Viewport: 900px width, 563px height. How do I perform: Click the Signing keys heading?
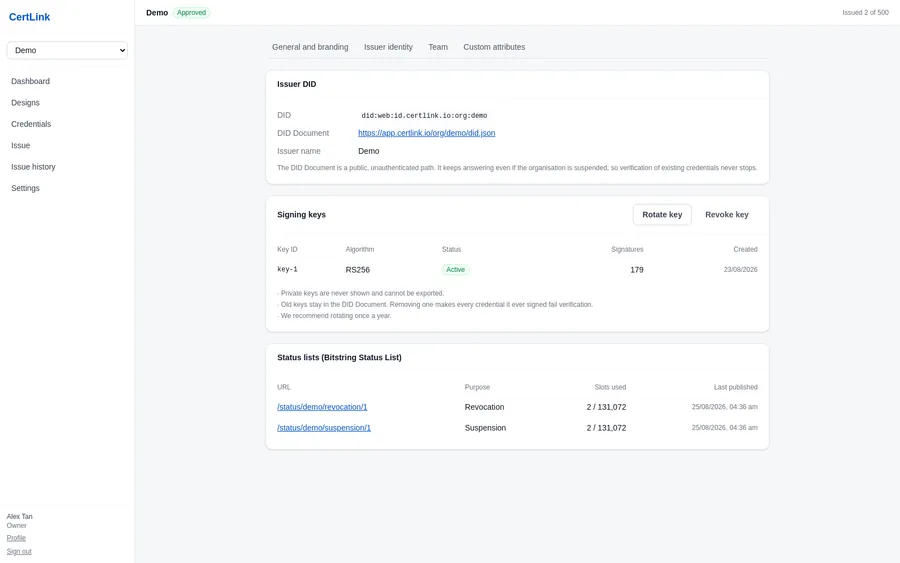coord(301,215)
